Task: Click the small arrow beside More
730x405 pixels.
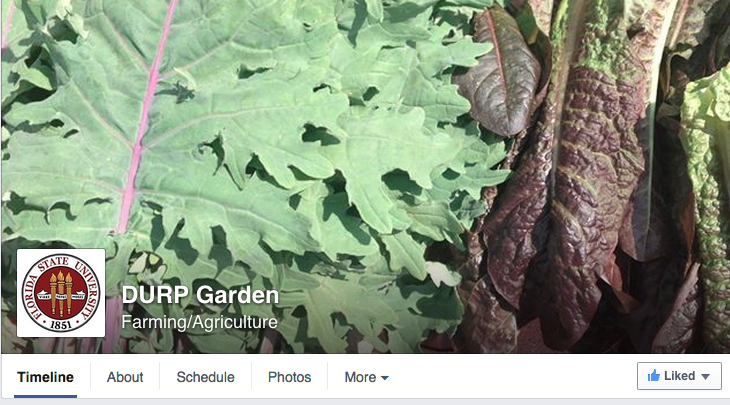Action: click(385, 378)
